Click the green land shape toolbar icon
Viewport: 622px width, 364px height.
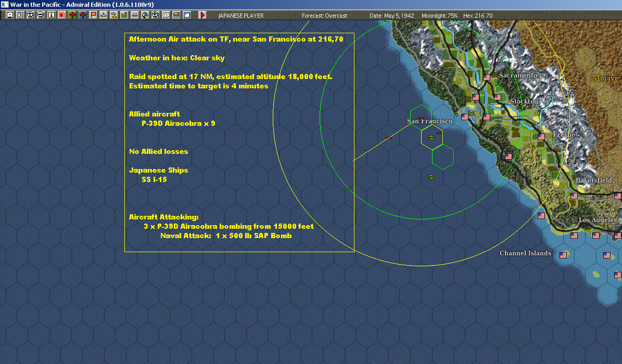click(x=124, y=15)
